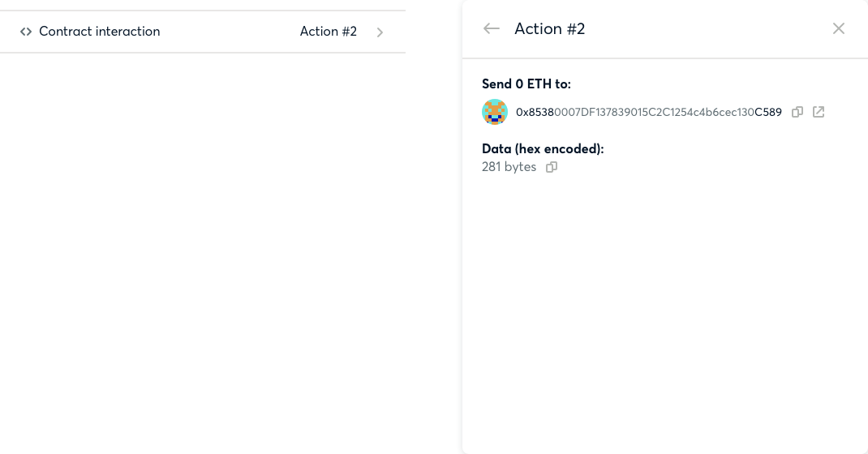Open the address in block explorer icon
Image resolution: width=868 pixels, height=454 pixels.
819,112
